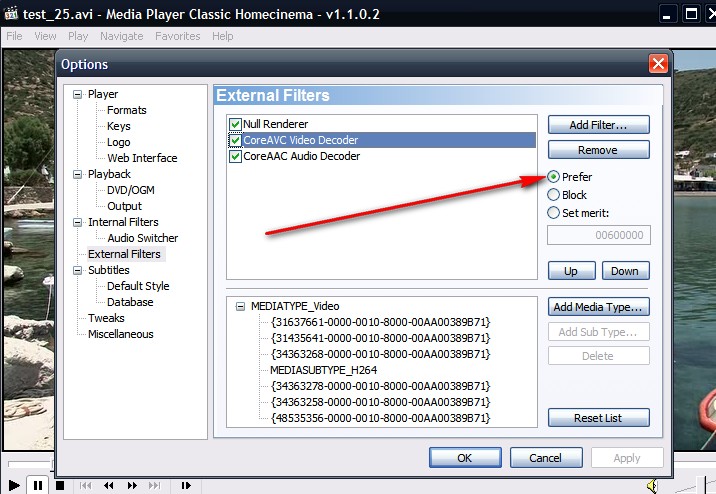Skip to the previous chapter
Screen dimensions: 716x494
click(x=85, y=485)
